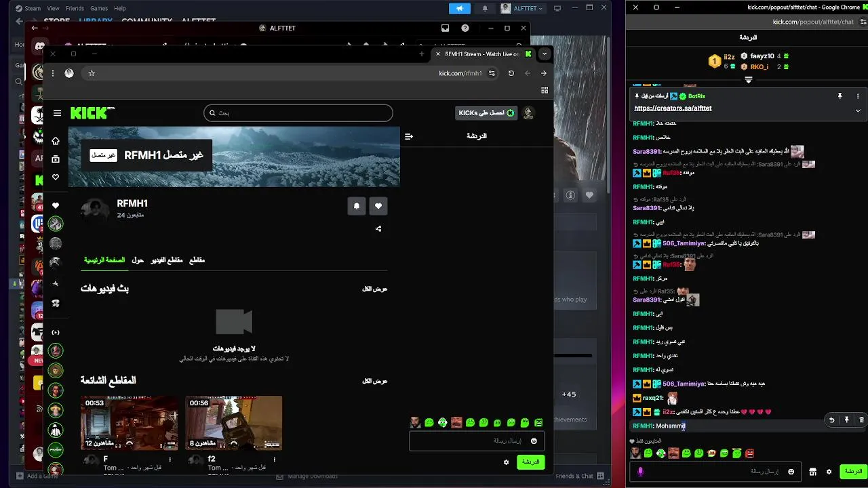Open site settings icon in address bar
868x488 pixels.
point(492,73)
